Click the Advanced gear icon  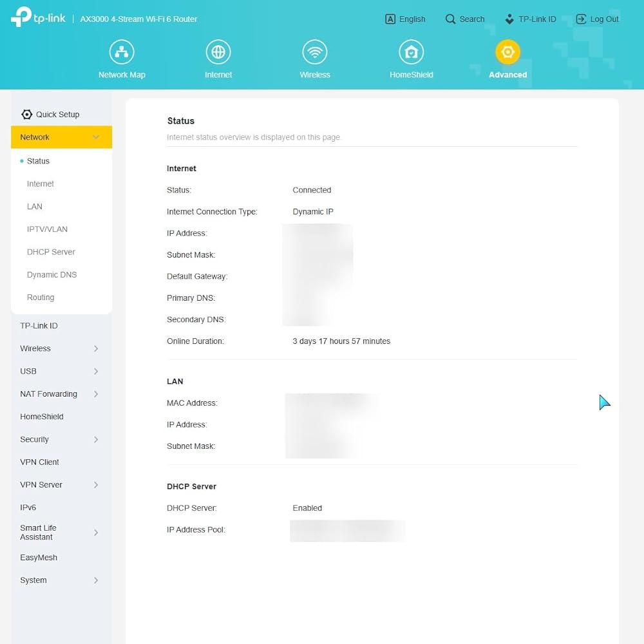pyautogui.click(x=507, y=52)
